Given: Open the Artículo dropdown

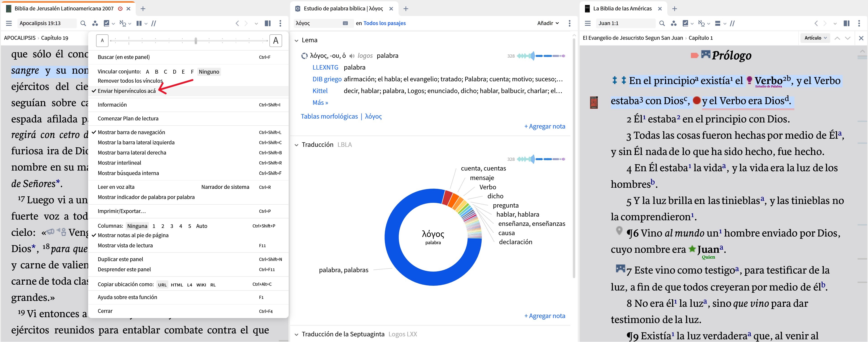Looking at the screenshot, I should 815,38.
